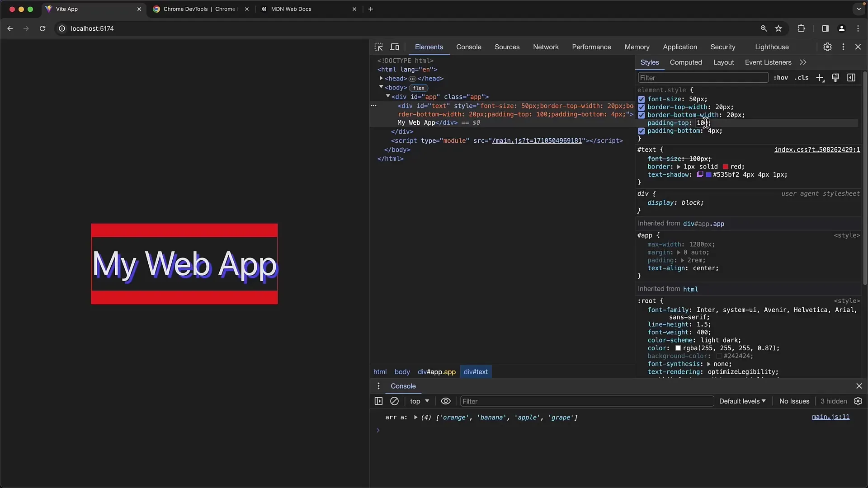Follow the main.js script src link
The height and width of the screenshot is (488, 868).
pyautogui.click(x=537, y=141)
